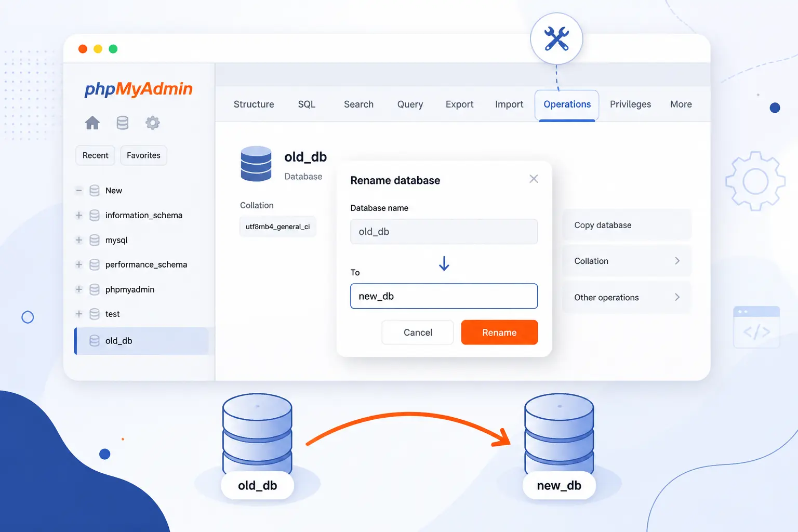
Task: Select phpmyadmin in the database tree
Action: click(130, 289)
